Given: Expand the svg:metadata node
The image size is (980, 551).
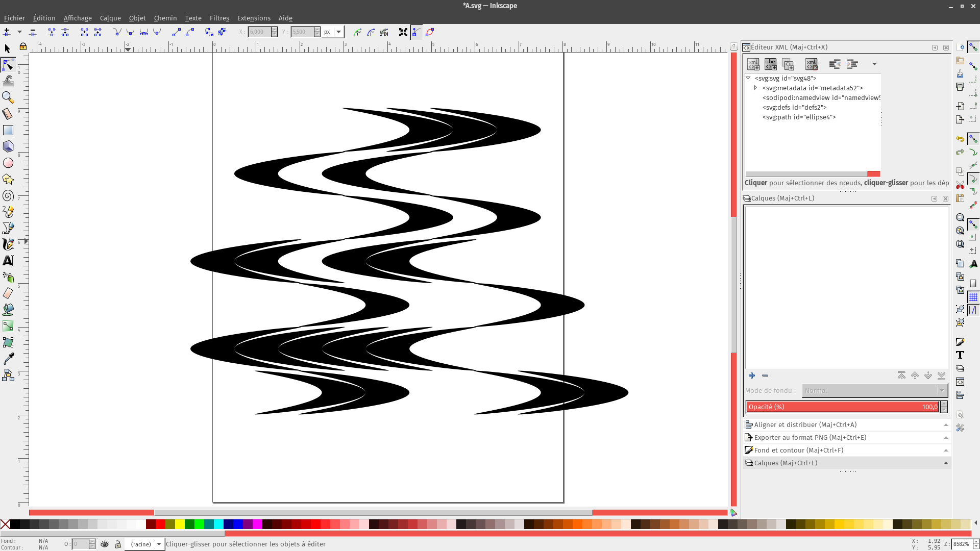Looking at the screenshot, I should 756,88.
